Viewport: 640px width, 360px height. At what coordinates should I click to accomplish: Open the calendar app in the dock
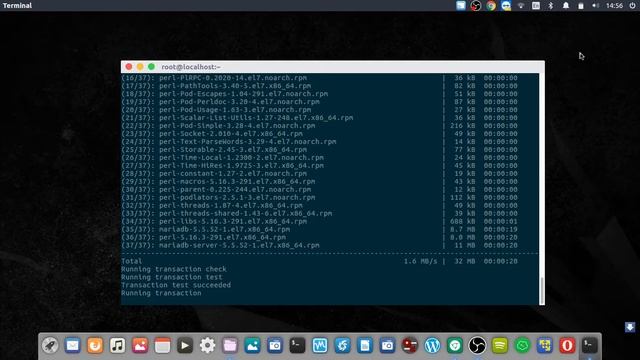pos(162,346)
